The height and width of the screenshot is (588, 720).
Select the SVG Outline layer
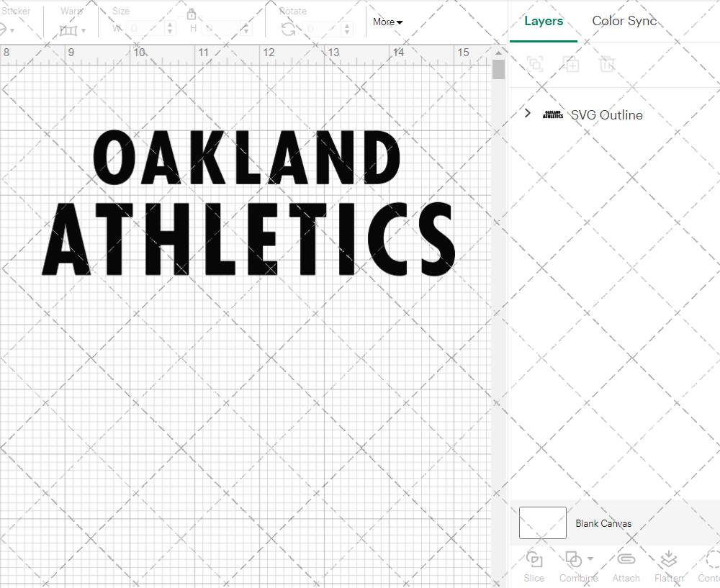(606, 114)
